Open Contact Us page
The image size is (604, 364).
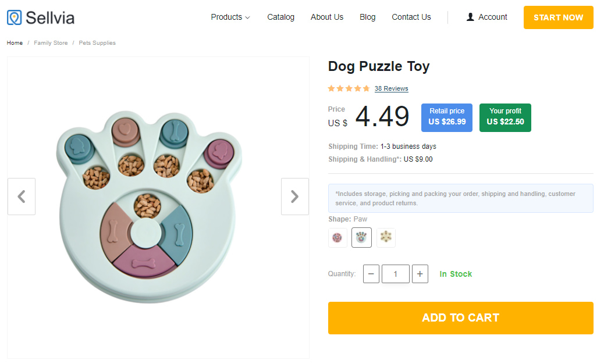click(x=411, y=17)
